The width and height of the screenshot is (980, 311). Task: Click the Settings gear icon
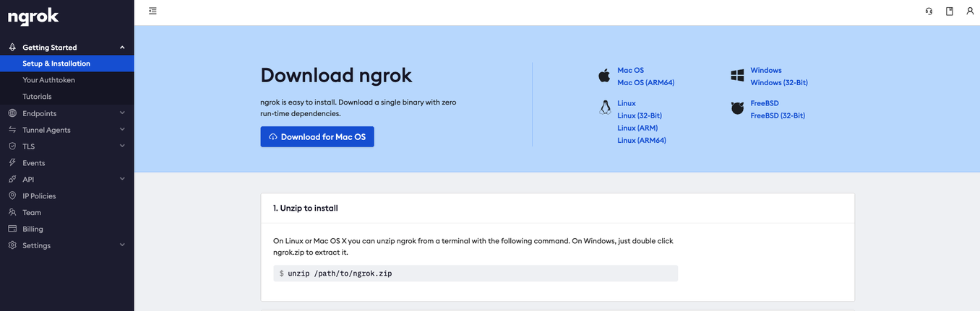(12, 246)
